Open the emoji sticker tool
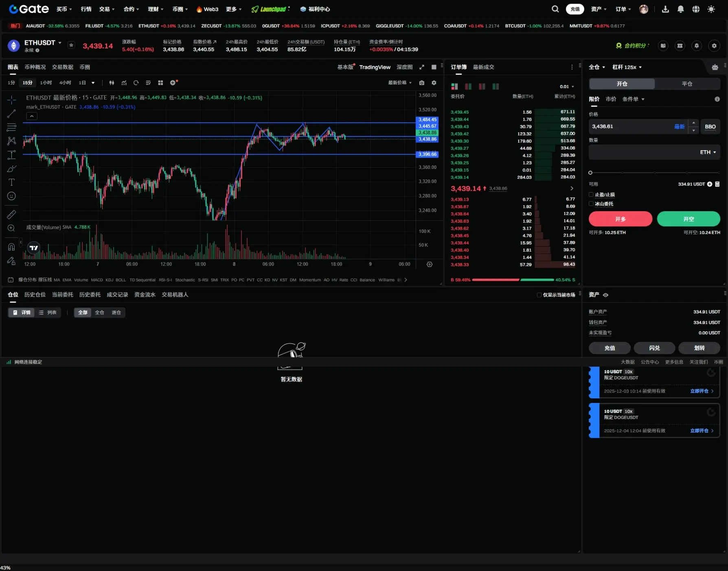This screenshot has width=728, height=571. point(11,196)
